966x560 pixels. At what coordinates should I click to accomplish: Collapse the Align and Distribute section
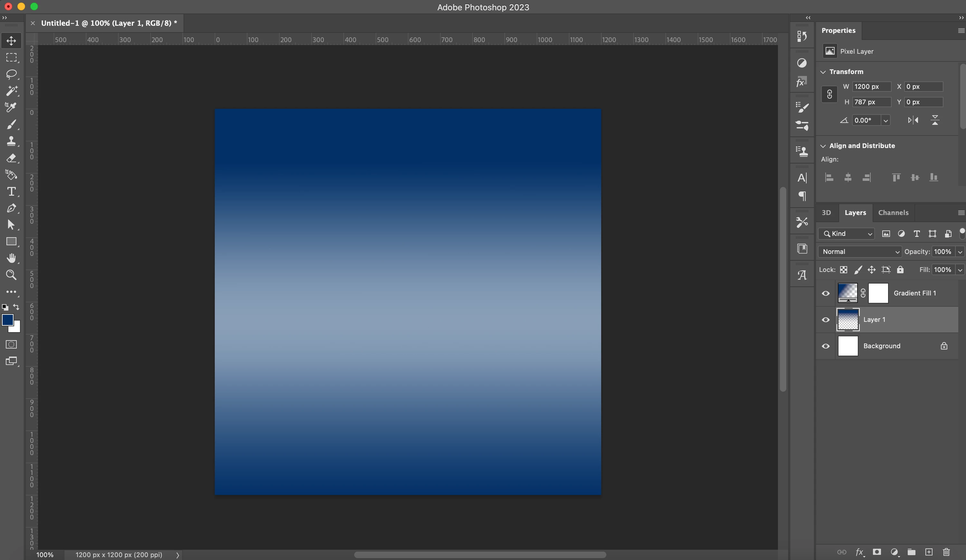[823, 146]
